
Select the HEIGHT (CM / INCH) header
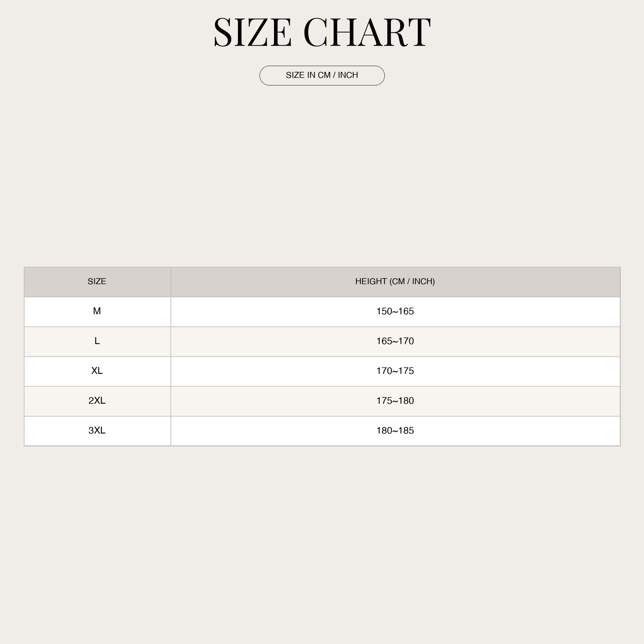click(x=395, y=282)
